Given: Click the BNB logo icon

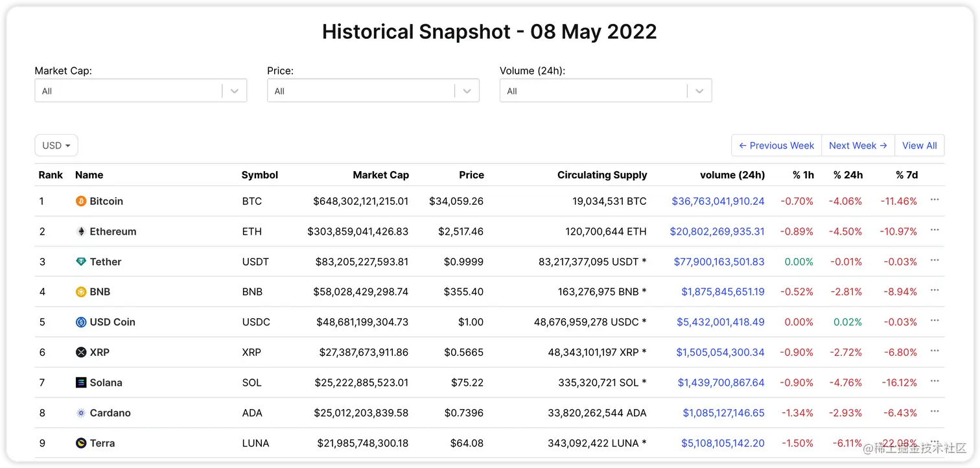Looking at the screenshot, I should (81, 292).
